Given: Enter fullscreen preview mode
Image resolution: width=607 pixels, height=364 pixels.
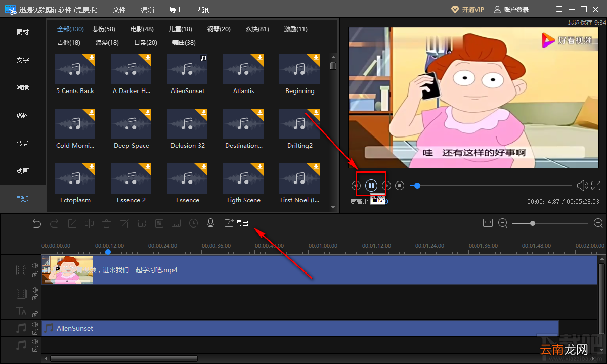Looking at the screenshot, I should (596, 186).
